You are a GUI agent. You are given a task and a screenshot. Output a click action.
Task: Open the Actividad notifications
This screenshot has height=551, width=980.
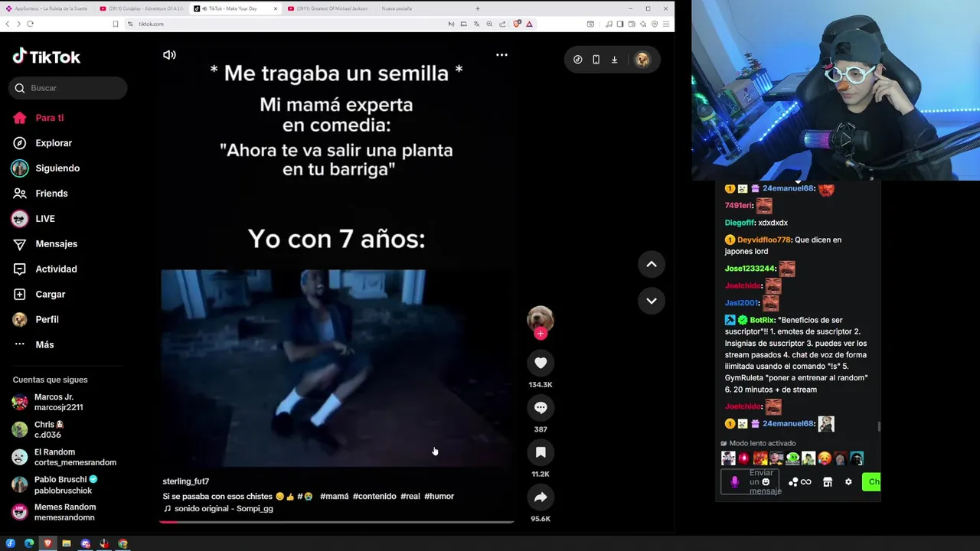click(x=45, y=269)
